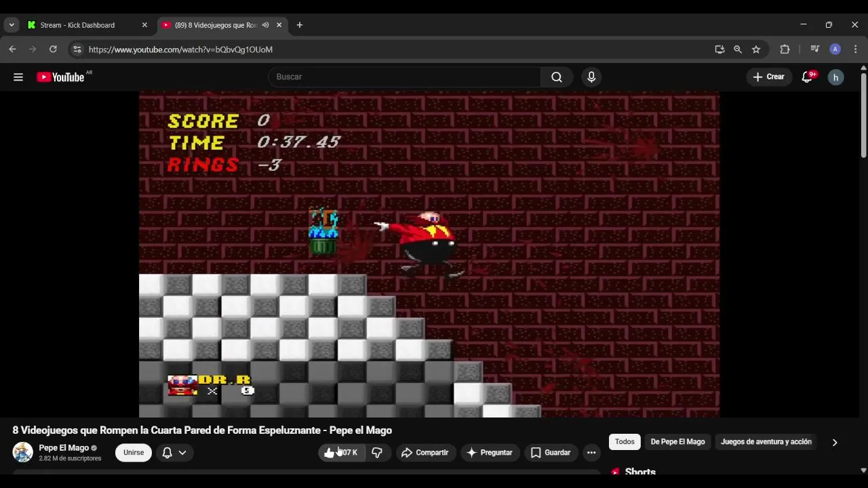The height and width of the screenshot is (488, 868).
Task: Click the search magnifier button
Action: click(x=557, y=77)
